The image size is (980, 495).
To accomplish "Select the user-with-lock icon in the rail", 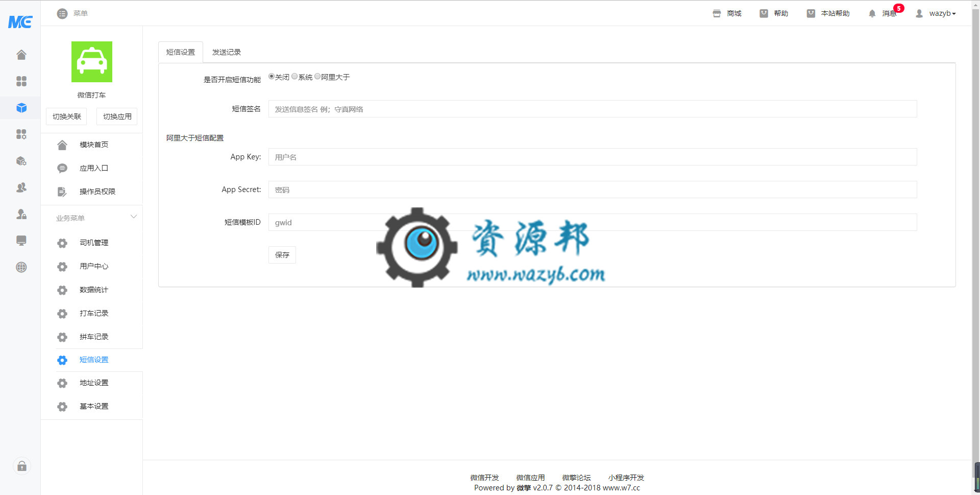I will [x=21, y=214].
